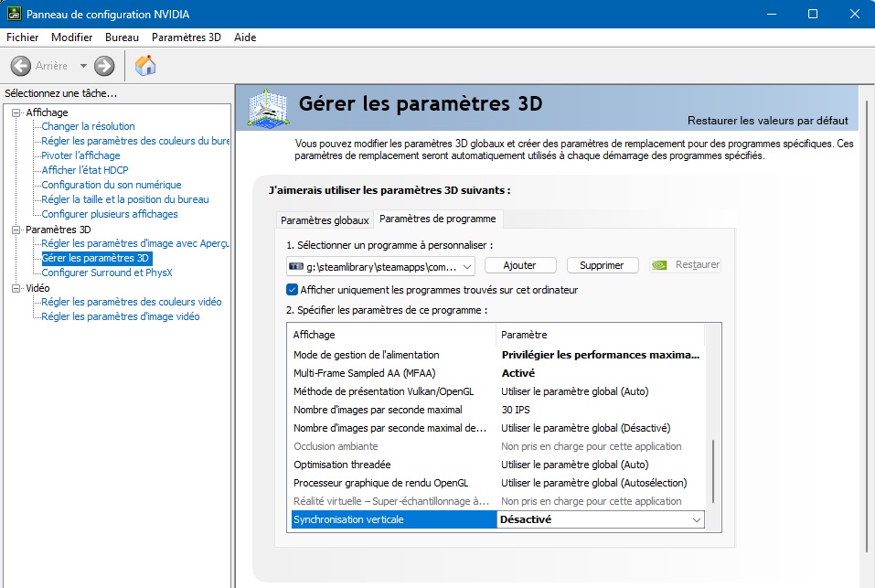Image resolution: width=875 pixels, height=588 pixels.
Task: Open the back history dropdown arrow
Action: [x=83, y=66]
